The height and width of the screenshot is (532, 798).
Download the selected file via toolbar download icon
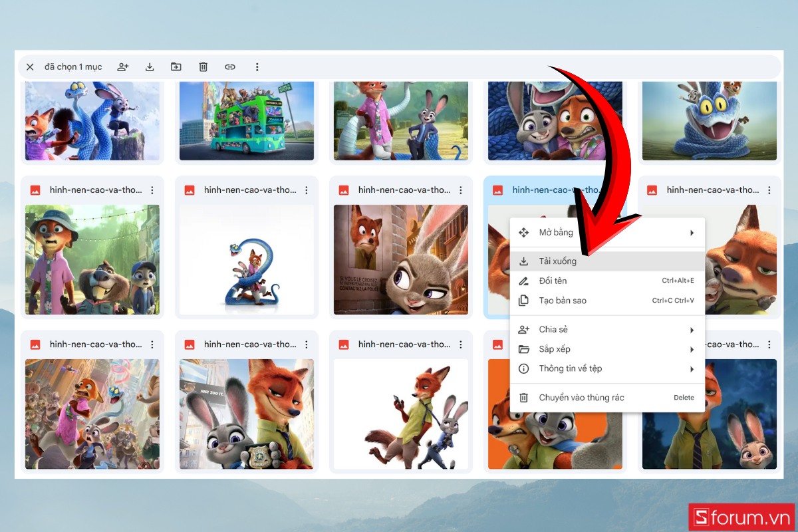tap(150, 66)
